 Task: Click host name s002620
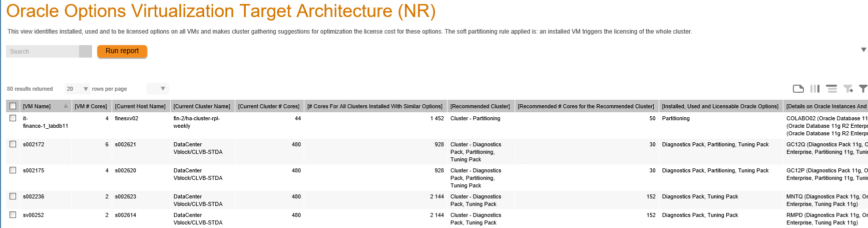click(x=126, y=170)
